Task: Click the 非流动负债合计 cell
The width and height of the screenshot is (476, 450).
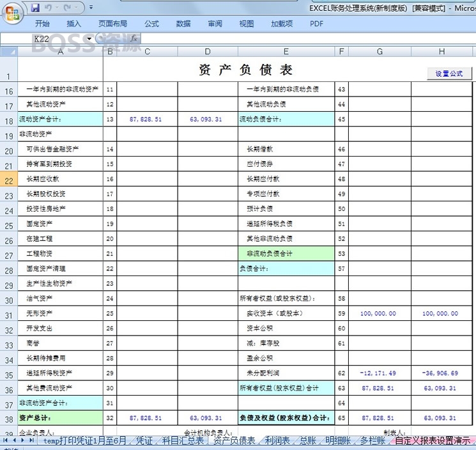Action: 286,254
